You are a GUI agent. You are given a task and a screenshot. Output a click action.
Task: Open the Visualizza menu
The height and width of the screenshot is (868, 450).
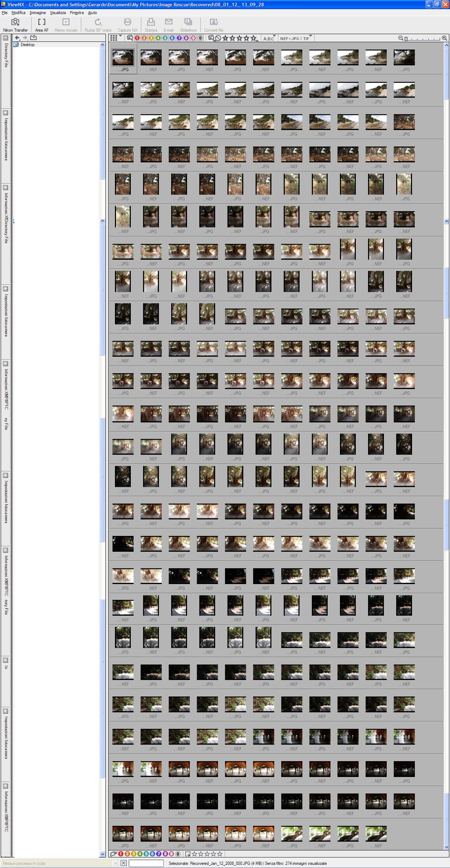click(x=58, y=13)
